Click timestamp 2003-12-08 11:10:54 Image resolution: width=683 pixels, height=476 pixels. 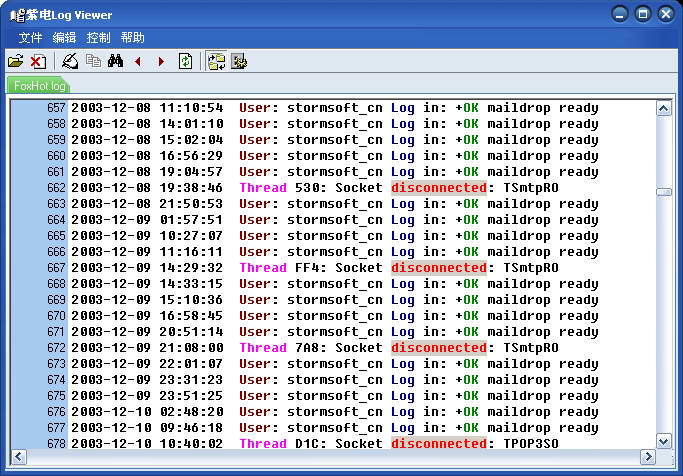[x=147, y=108]
